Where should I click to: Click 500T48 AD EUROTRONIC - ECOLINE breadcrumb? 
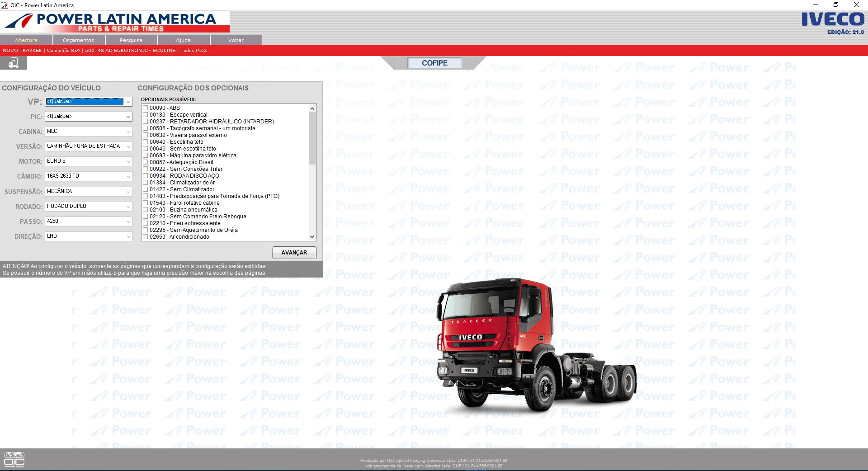click(x=130, y=51)
